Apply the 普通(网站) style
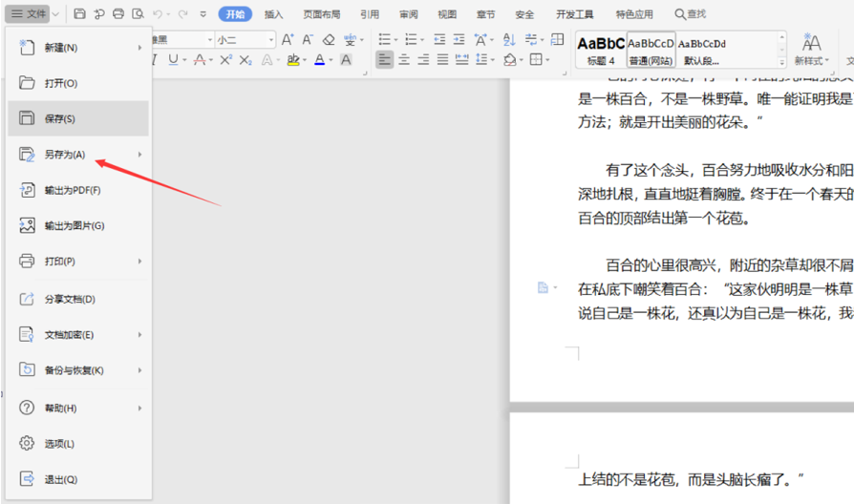 [651, 50]
